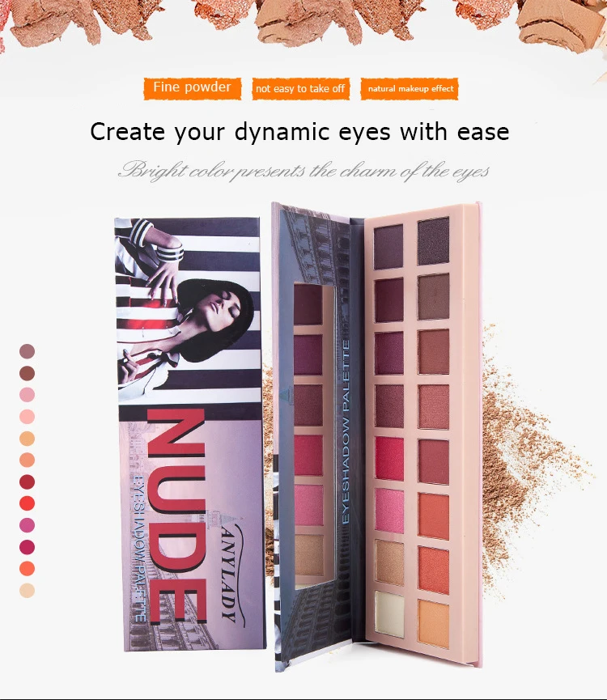Click the 'not easy to take off' label

[x=301, y=89]
